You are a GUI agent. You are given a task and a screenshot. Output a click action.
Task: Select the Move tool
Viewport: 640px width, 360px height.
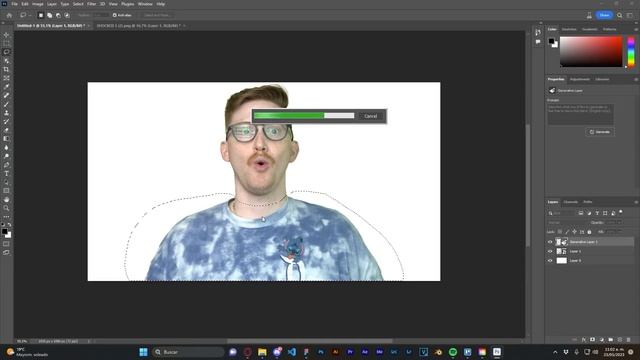[x=6, y=35]
